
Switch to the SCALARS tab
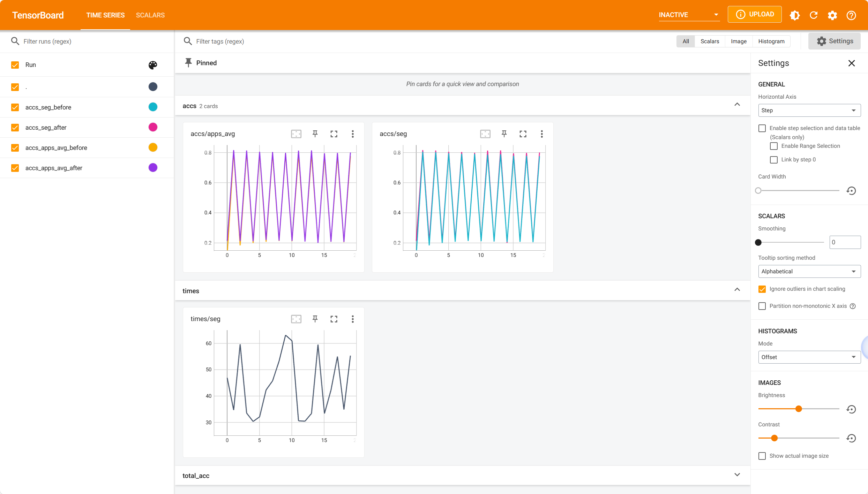click(x=150, y=15)
